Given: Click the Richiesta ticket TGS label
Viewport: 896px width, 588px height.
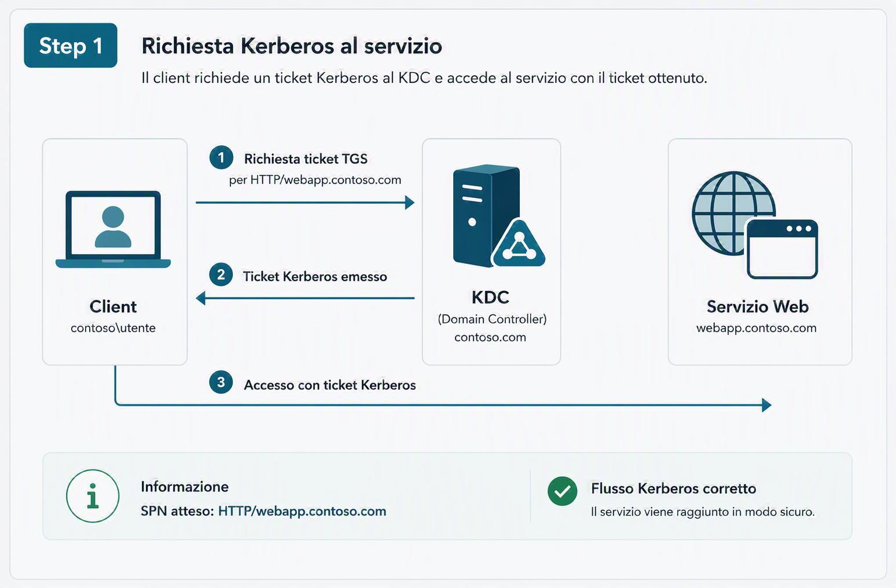Looking at the screenshot, I should [306, 159].
